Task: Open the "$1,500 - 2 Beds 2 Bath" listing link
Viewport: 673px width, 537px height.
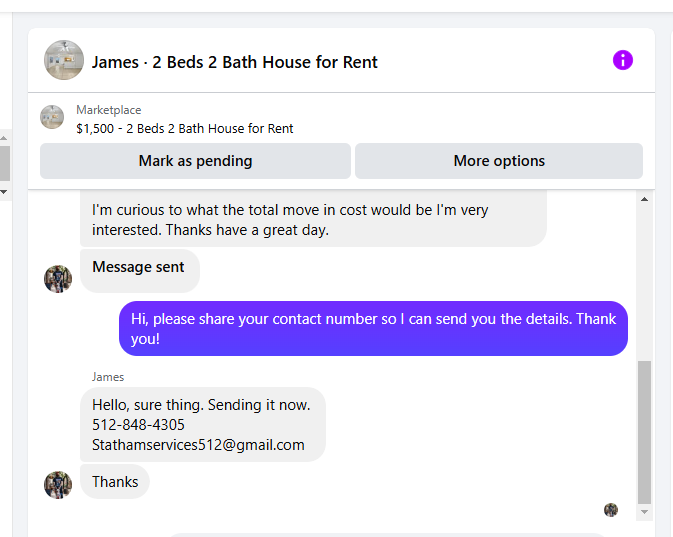Action: [x=185, y=128]
